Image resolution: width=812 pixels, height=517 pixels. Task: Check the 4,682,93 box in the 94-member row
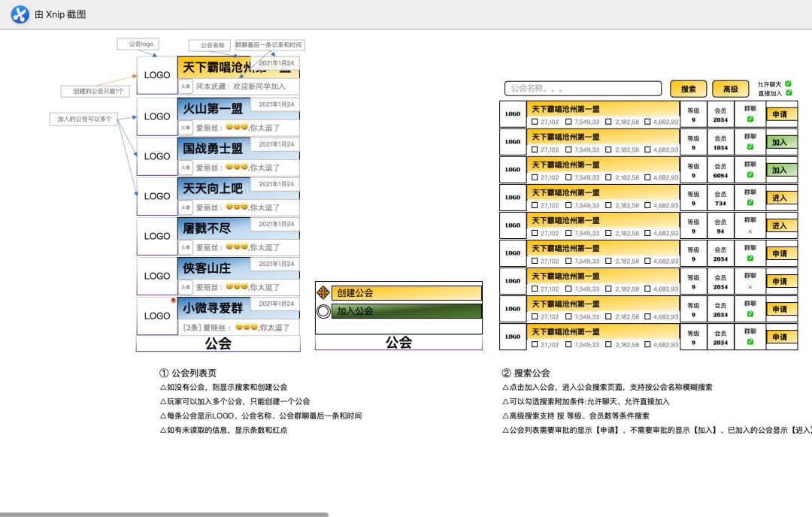647,234
